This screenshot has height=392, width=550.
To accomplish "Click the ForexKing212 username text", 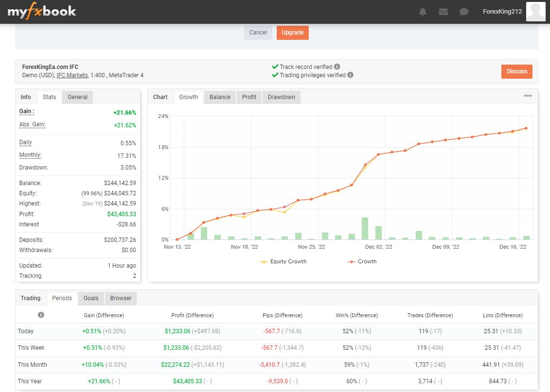I will [502, 11].
